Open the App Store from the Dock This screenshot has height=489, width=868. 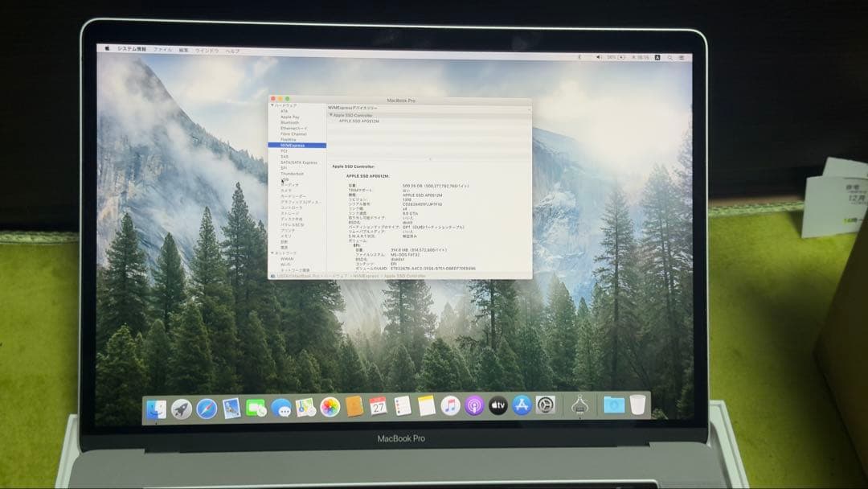(x=521, y=409)
